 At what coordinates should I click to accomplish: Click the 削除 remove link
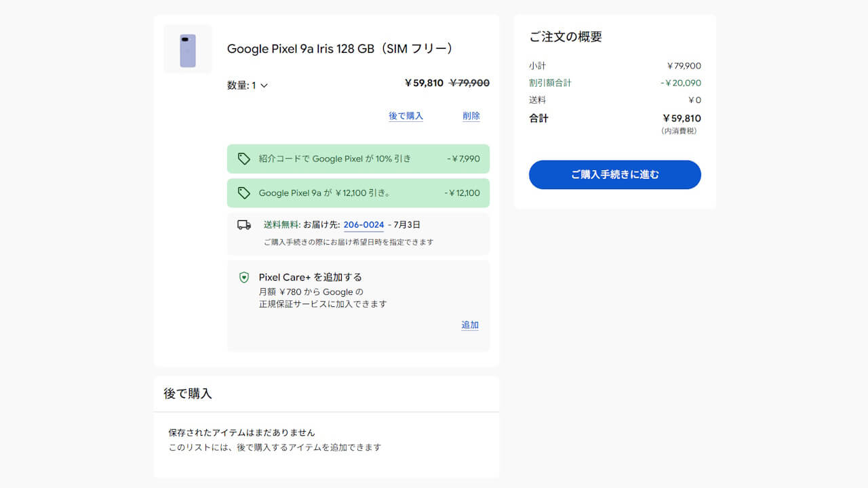click(471, 116)
